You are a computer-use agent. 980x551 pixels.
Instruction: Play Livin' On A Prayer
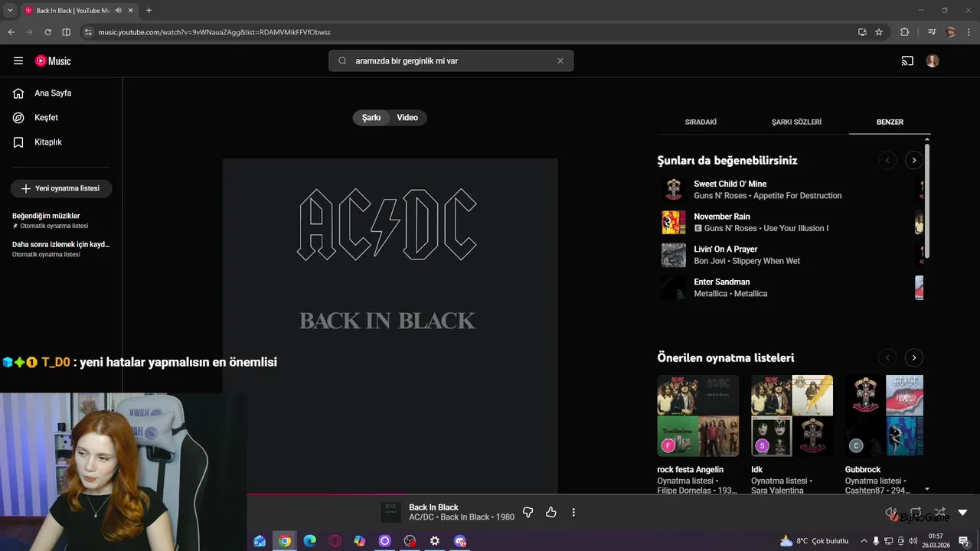click(725, 249)
